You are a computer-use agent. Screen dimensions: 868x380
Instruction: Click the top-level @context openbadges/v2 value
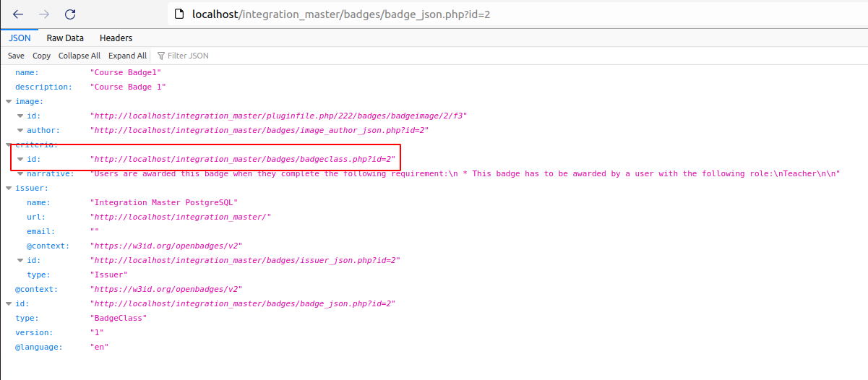coord(166,289)
